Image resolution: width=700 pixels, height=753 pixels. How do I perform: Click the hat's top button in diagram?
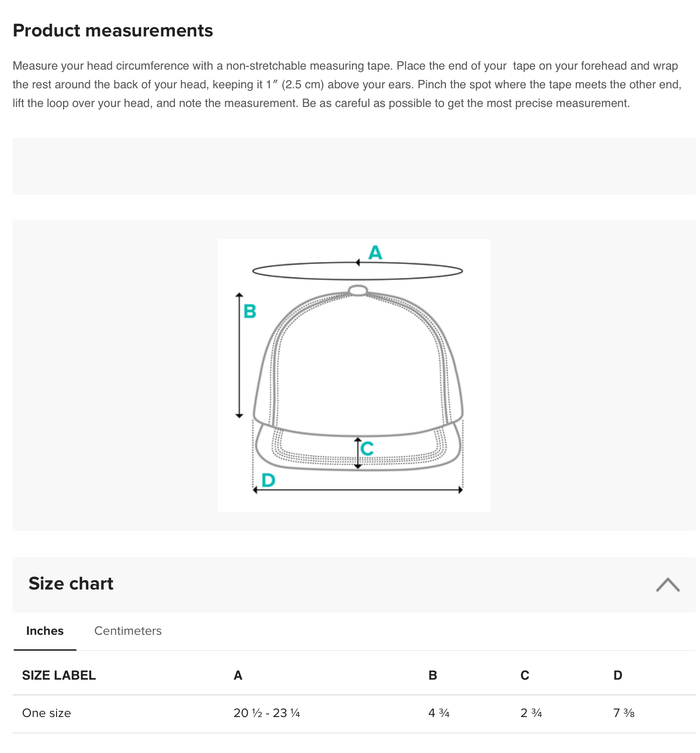point(358,291)
